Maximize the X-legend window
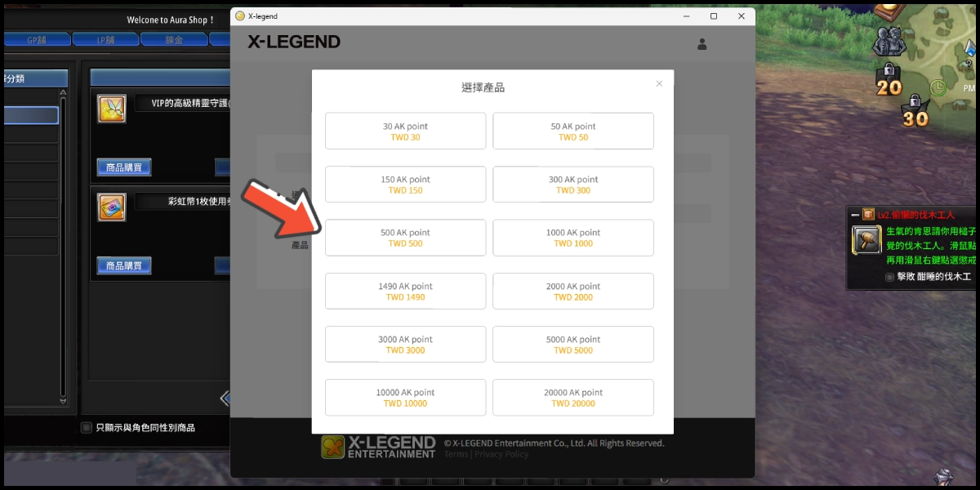The image size is (980, 490). [714, 16]
